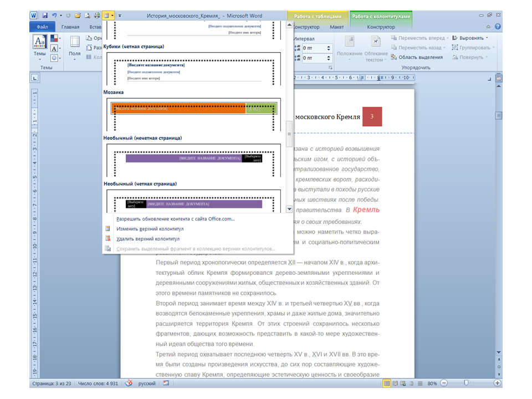Click the ruler toggle button above the scrollbar
Image resolution: width=532 pixels, height=399 pixels.
(x=498, y=79)
